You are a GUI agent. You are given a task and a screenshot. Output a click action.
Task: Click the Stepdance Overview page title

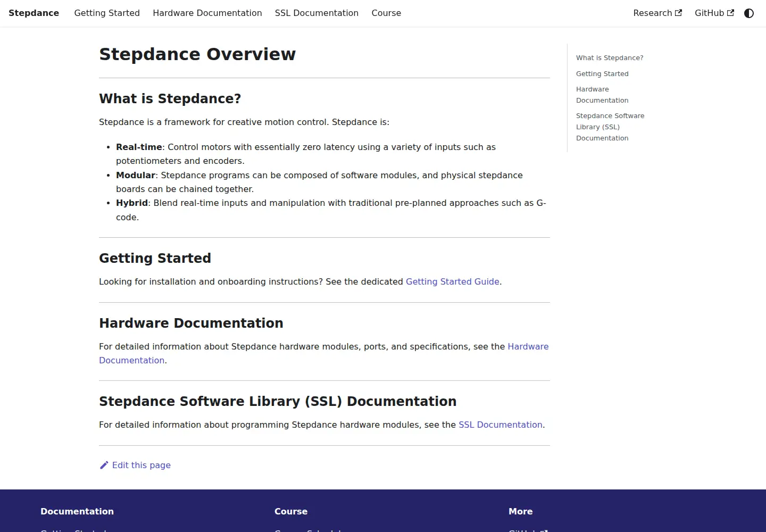(197, 54)
